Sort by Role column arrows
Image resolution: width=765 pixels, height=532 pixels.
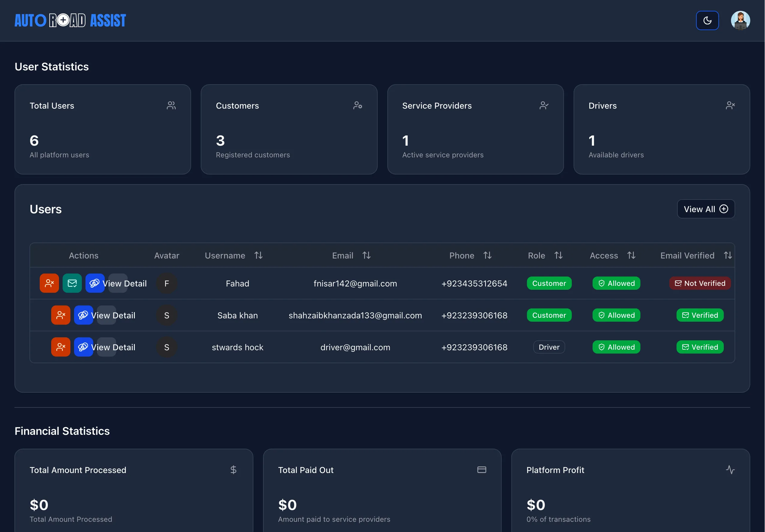pos(559,255)
